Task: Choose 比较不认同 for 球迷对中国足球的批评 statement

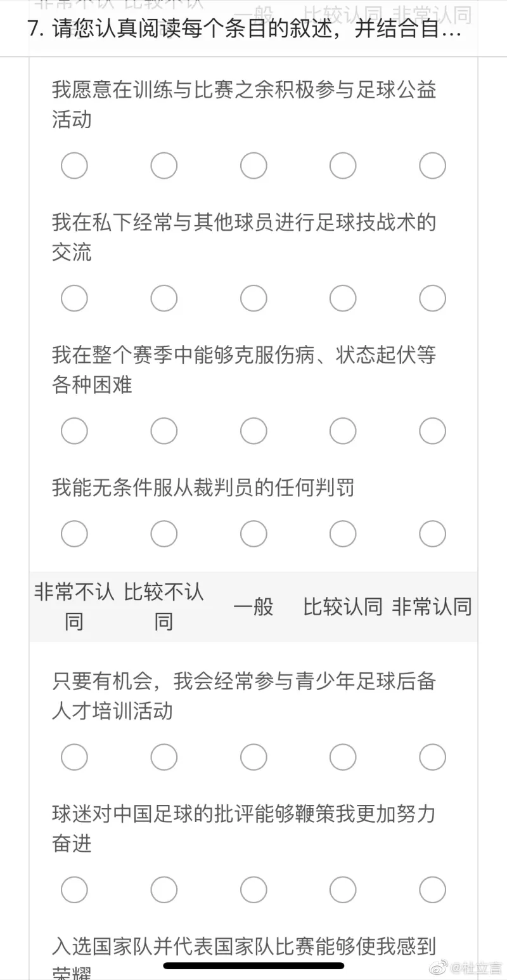Action: click(x=164, y=889)
